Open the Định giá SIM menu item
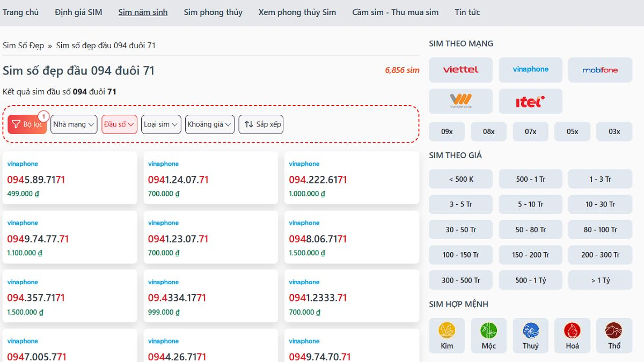 click(78, 12)
